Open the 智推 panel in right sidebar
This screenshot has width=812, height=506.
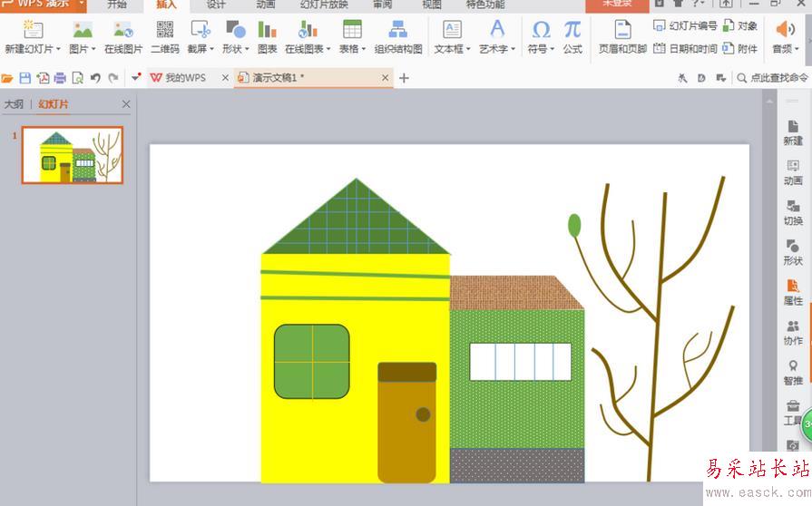[793, 373]
